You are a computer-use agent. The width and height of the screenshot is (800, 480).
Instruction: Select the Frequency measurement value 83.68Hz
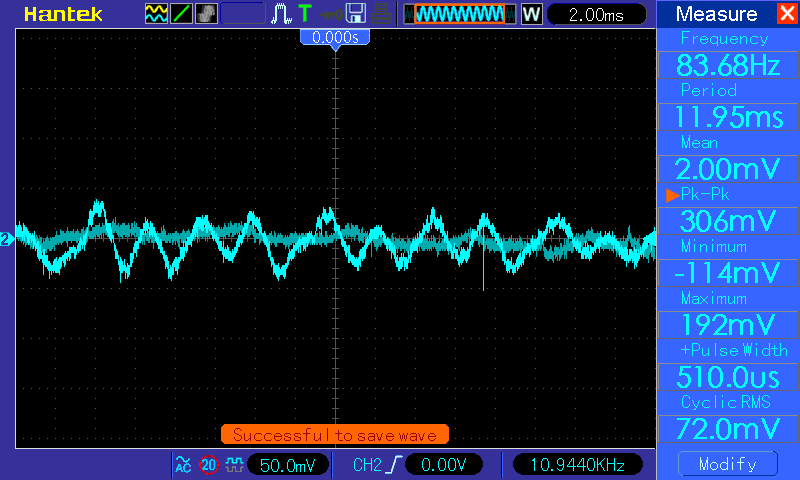[x=728, y=65]
